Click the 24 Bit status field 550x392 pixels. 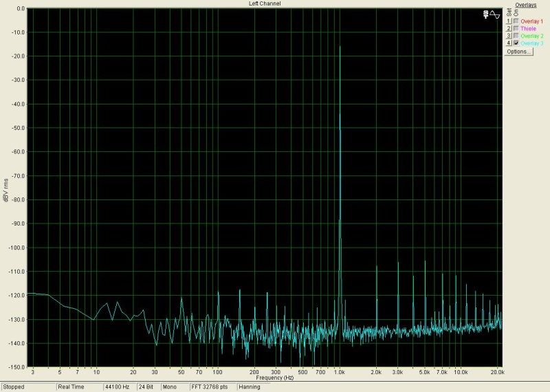148,386
